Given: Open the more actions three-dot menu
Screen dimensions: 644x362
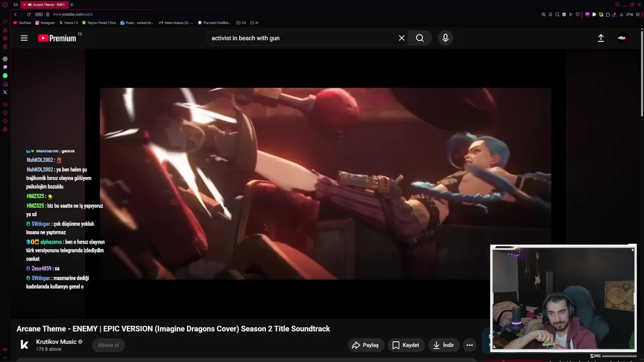Looking at the screenshot, I should pos(469,345).
